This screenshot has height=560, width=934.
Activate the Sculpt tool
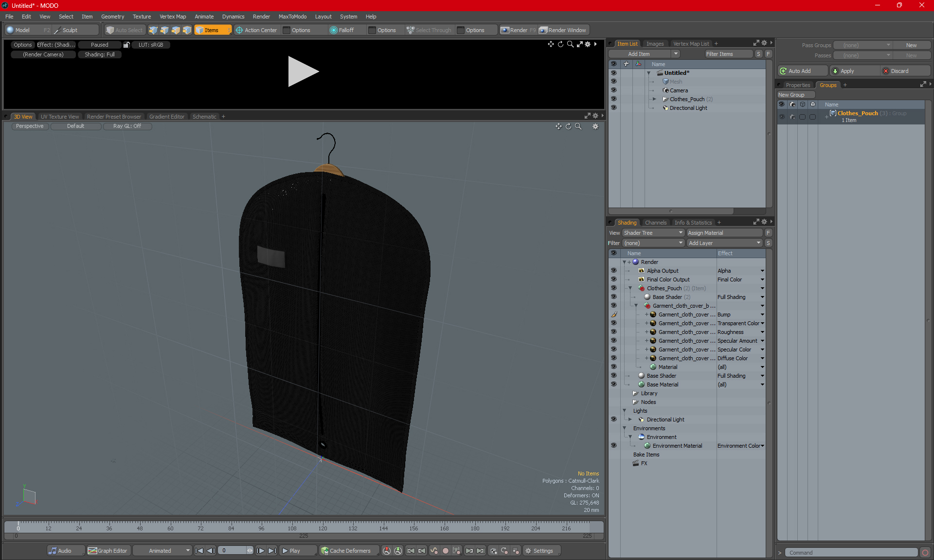point(76,30)
